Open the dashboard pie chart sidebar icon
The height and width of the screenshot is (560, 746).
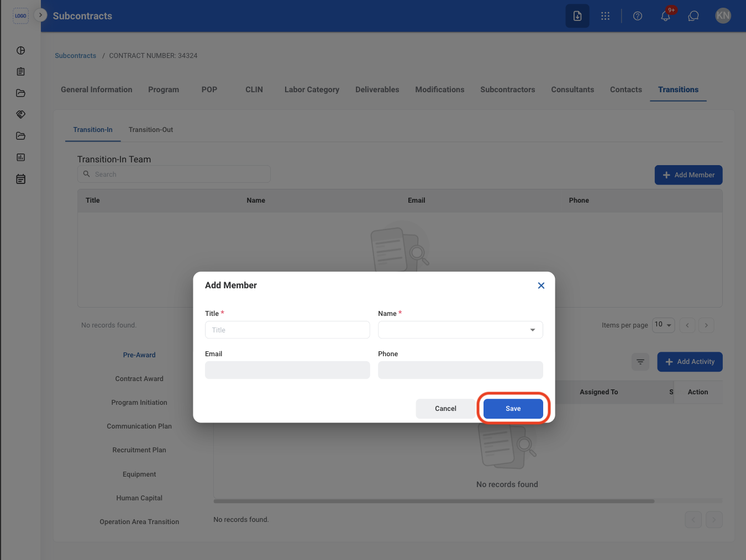[21, 50]
